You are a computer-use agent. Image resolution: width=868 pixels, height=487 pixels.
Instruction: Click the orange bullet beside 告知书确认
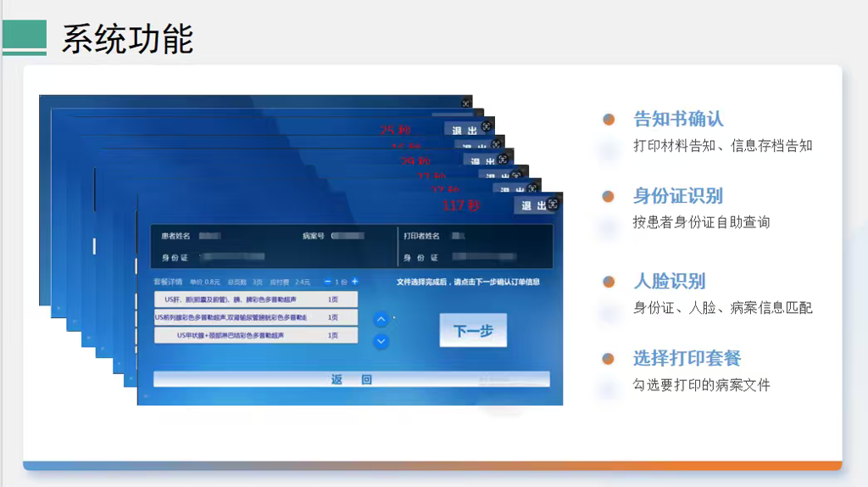pos(609,120)
